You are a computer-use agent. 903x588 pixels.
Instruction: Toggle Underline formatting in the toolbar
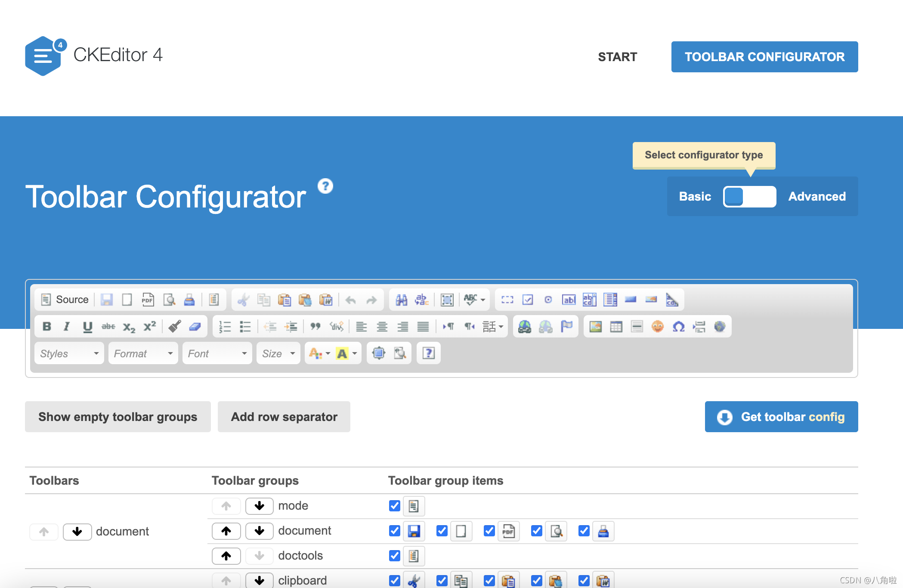click(x=87, y=327)
